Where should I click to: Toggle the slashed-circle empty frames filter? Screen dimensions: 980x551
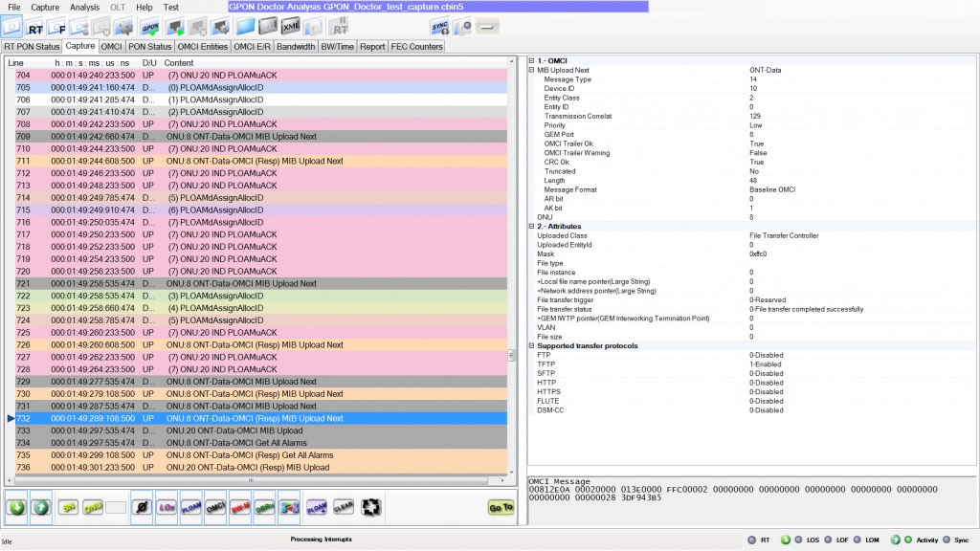click(x=142, y=507)
